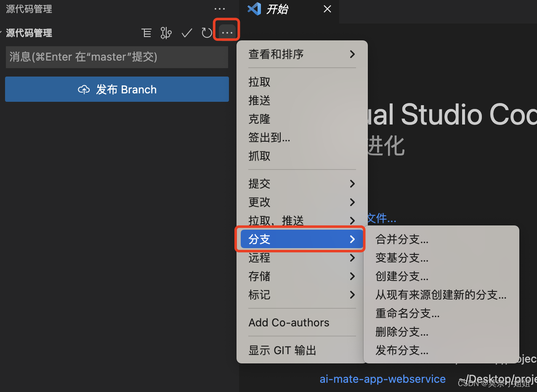
Task: Click the view as tree icon
Action: pos(146,33)
